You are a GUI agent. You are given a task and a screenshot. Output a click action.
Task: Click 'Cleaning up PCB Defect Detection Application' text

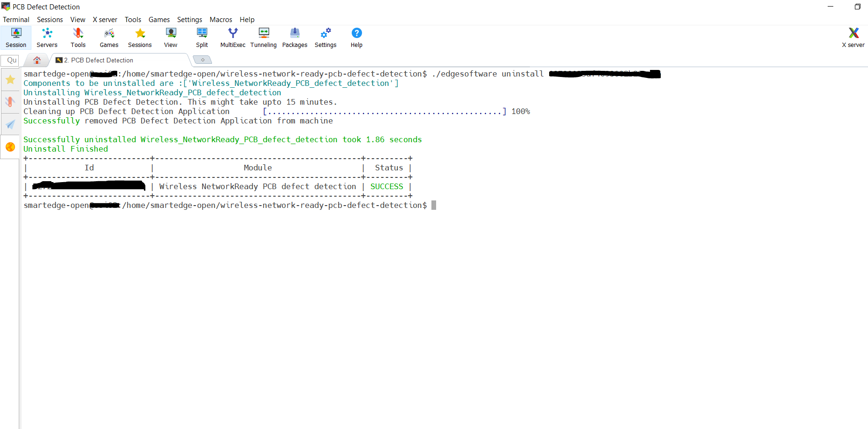[127, 111]
